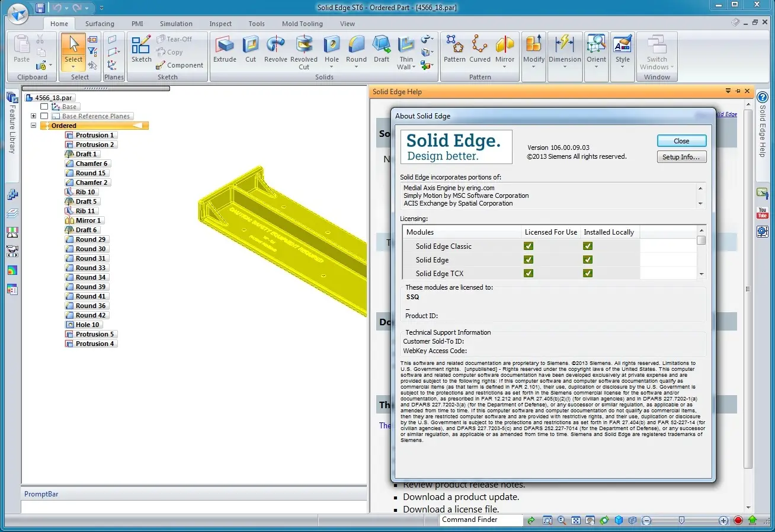Expand the Base Reference Planes node
The width and height of the screenshot is (775, 532).
[34, 116]
